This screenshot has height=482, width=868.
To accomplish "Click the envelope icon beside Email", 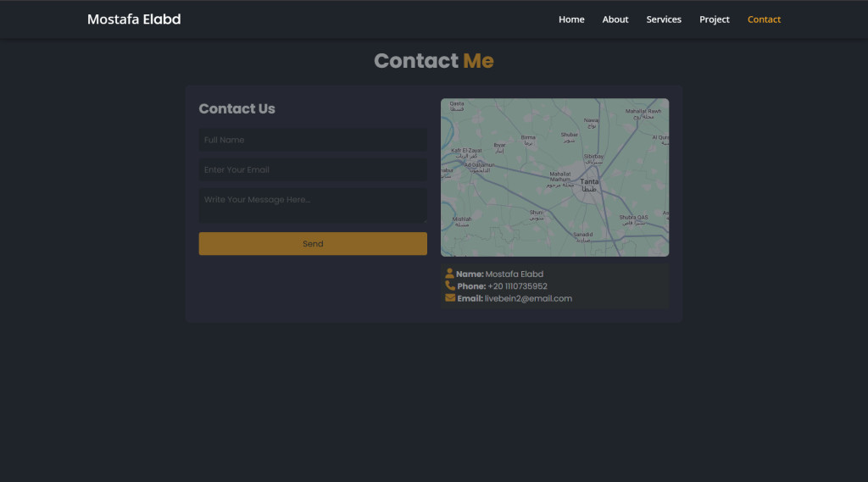I will pyautogui.click(x=450, y=297).
